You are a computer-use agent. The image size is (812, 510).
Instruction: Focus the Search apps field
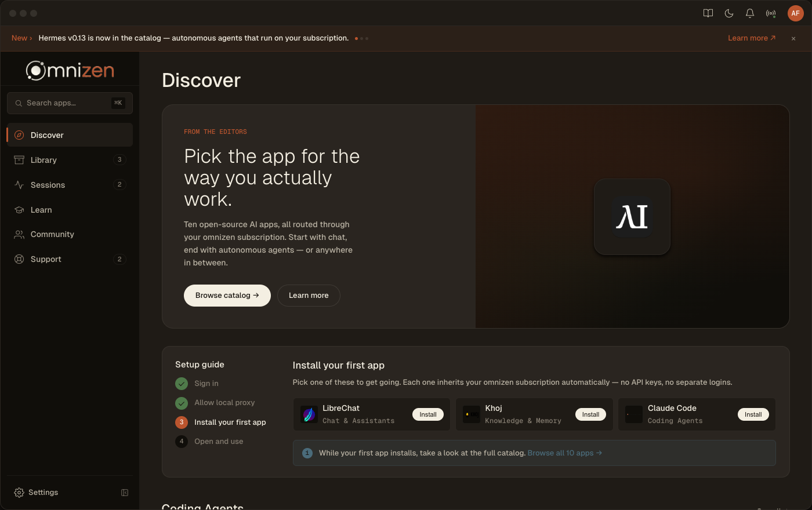(x=70, y=103)
